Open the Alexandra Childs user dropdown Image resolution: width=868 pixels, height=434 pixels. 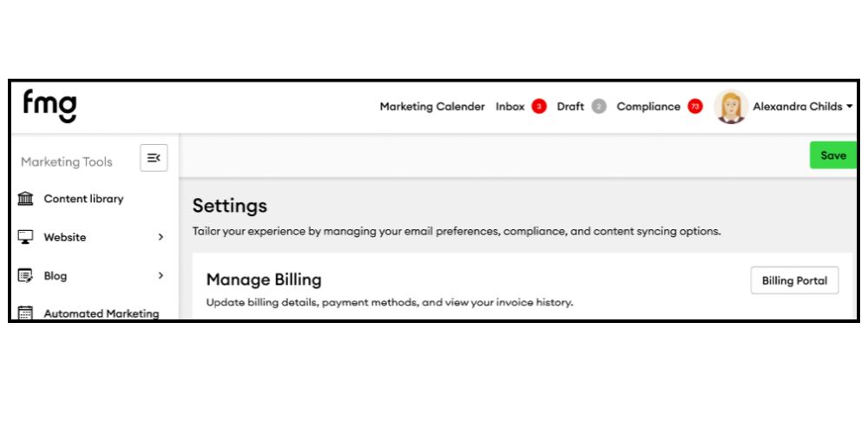[849, 107]
